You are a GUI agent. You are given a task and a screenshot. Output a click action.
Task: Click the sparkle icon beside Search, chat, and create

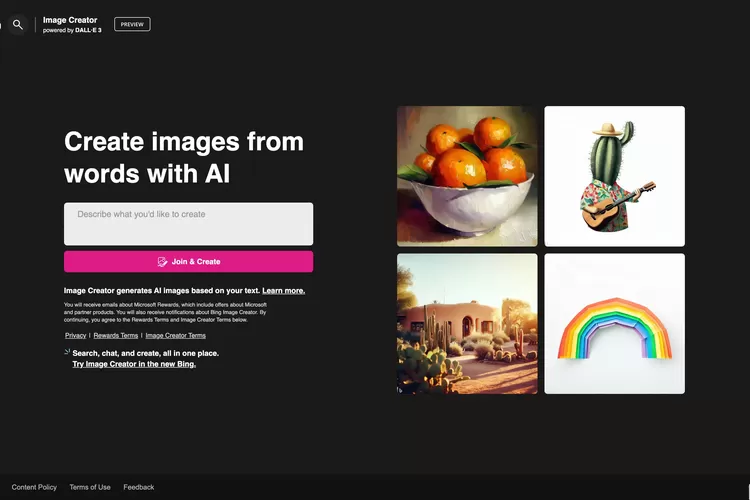pos(67,352)
